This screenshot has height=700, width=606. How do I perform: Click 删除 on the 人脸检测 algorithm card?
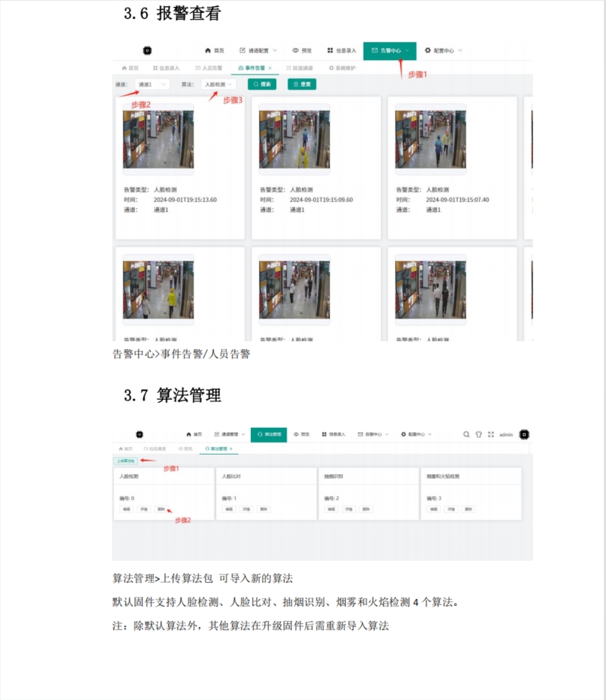click(x=161, y=509)
